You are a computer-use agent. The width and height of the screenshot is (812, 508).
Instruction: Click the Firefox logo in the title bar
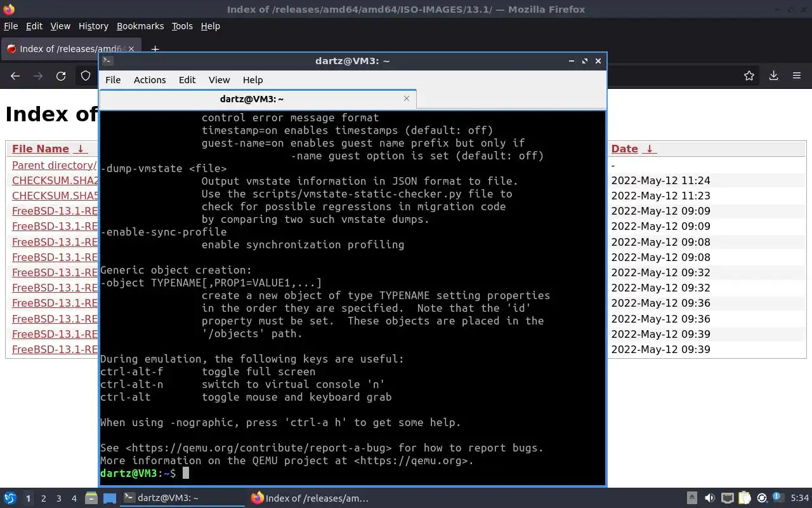click(x=9, y=9)
